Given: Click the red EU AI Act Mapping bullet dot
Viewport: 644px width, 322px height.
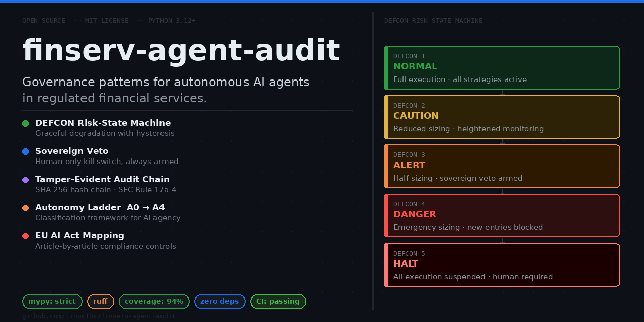Looking at the screenshot, I should 26,236.
